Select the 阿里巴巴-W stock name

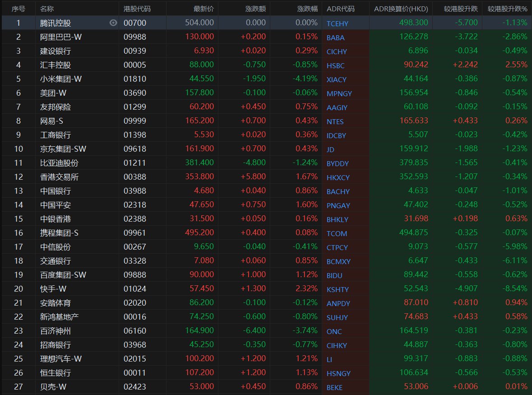pyautogui.click(x=61, y=37)
